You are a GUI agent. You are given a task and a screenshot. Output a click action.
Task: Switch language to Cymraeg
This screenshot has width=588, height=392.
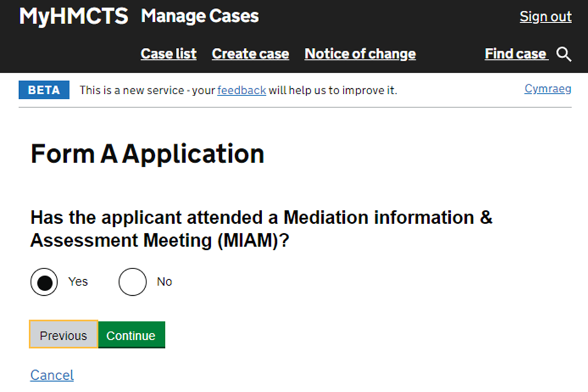tap(548, 89)
